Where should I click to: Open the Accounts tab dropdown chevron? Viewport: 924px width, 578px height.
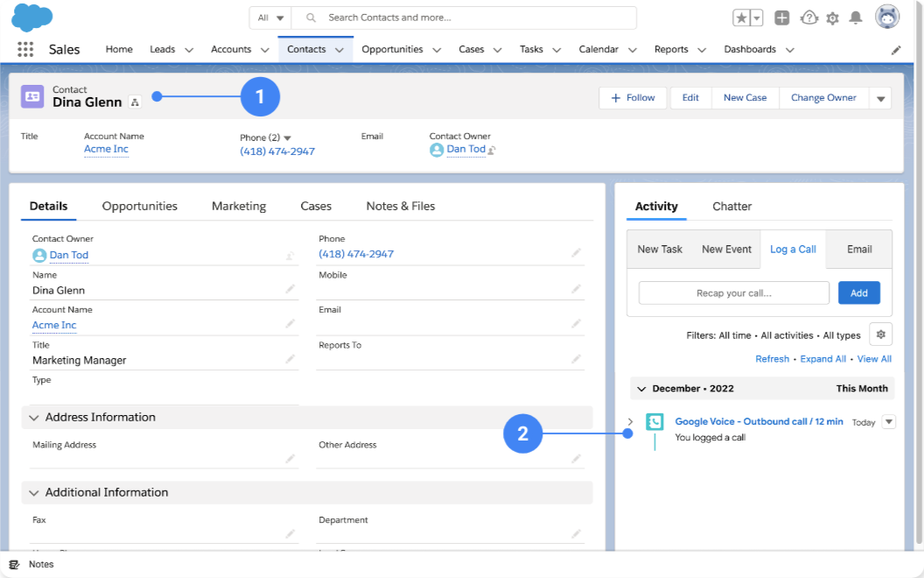click(x=265, y=50)
